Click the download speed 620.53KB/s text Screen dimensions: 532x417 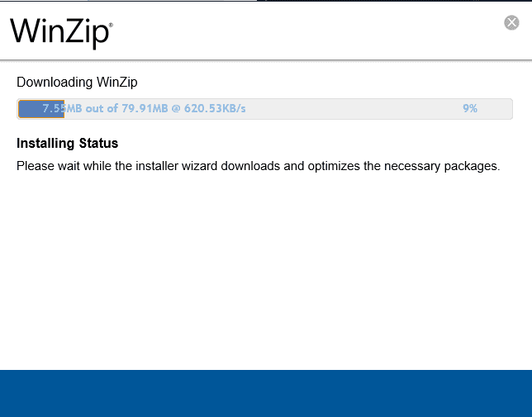tap(215, 108)
